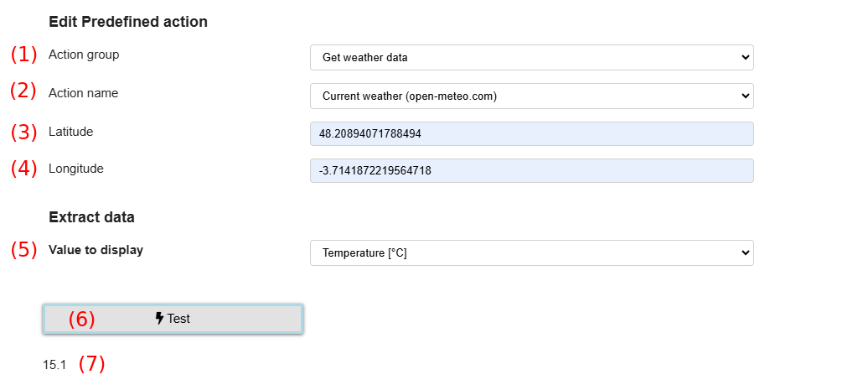Screen dimensions: 868x385
Task: Click the Action group label
Action: click(x=84, y=55)
